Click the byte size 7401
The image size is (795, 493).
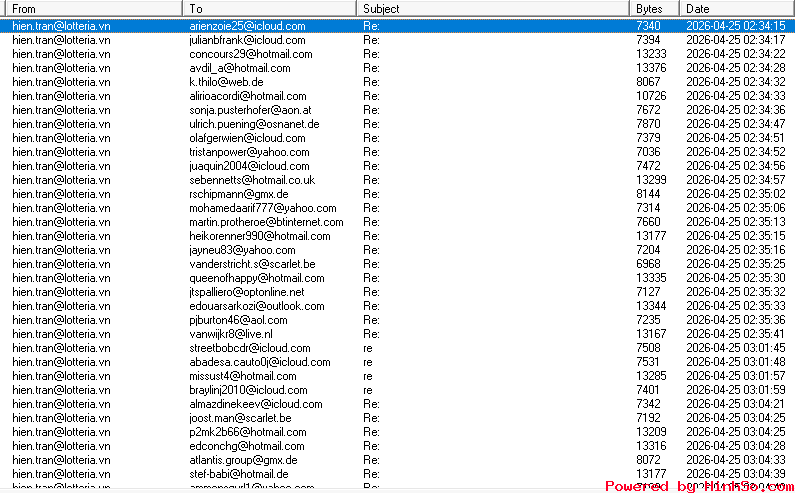coord(648,390)
